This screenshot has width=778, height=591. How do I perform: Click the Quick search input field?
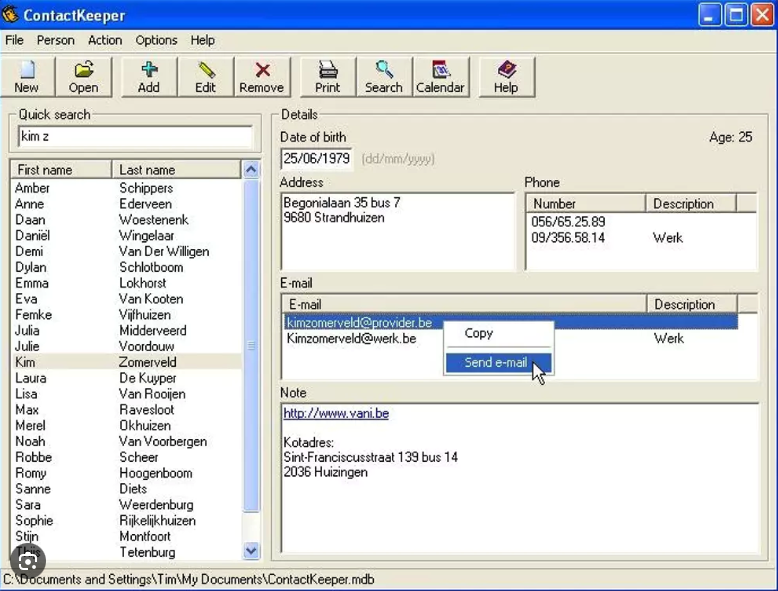coord(135,136)
